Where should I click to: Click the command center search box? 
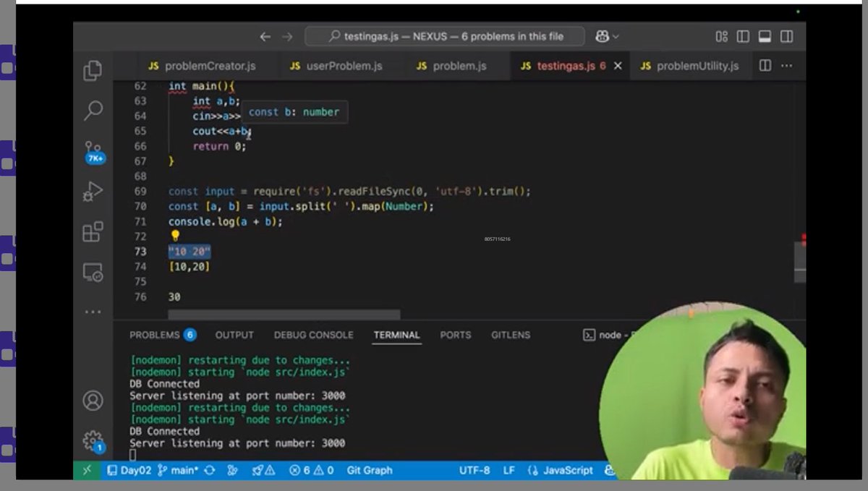444,36
